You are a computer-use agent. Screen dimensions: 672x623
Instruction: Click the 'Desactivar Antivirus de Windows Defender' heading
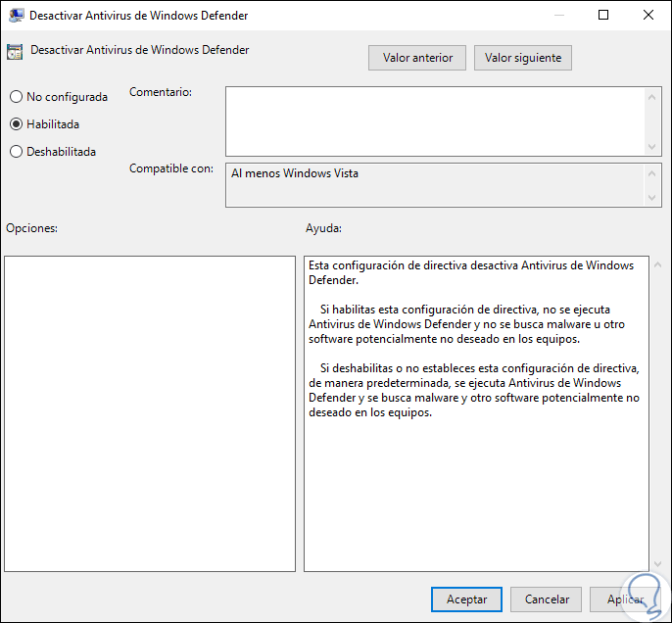140,50
